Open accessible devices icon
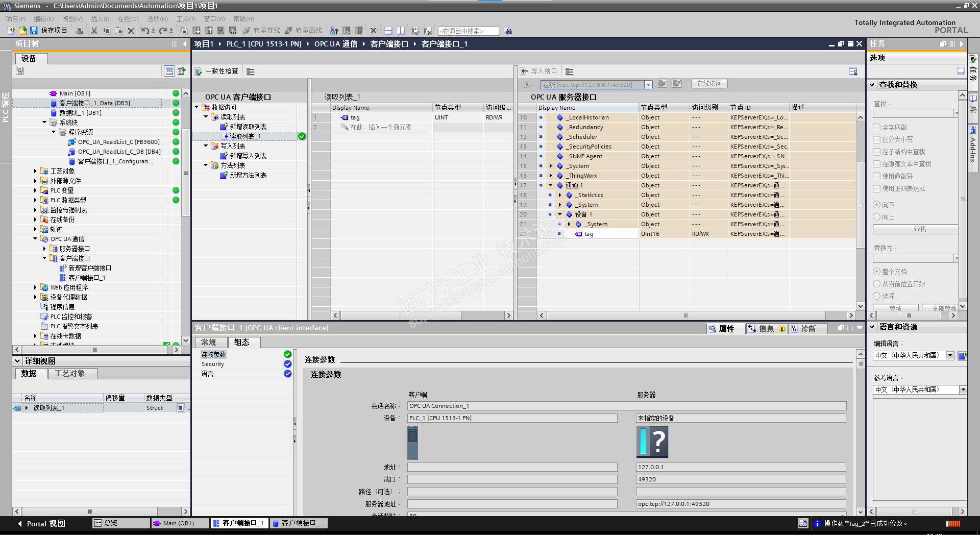This screenshot has height=535, width=980. point(334,31)
